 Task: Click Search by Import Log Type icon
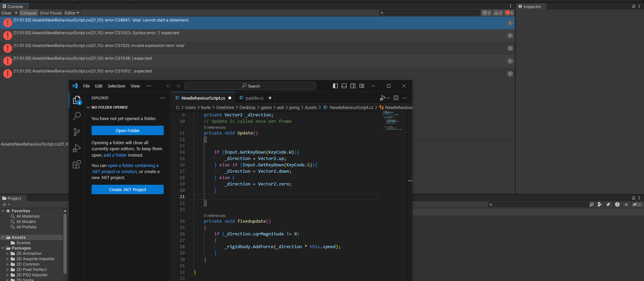(x=617, y=205)
